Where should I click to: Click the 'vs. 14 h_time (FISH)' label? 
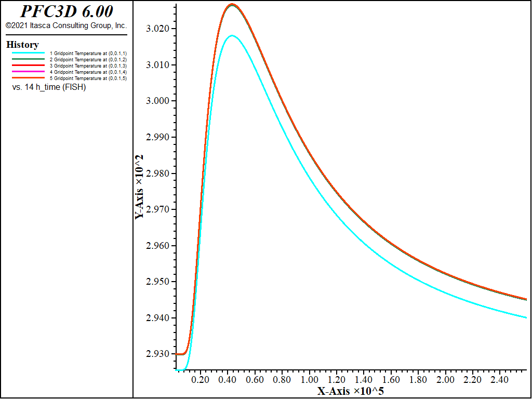[x=49, y=87]
